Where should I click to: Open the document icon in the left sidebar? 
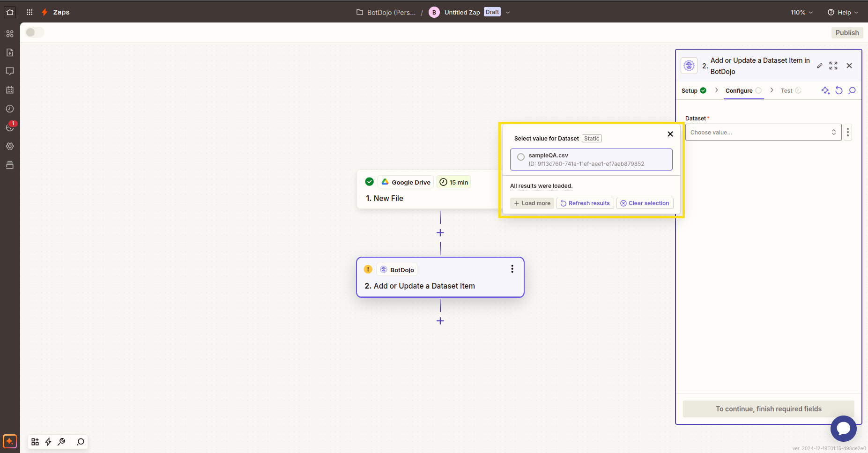(10, 52)
